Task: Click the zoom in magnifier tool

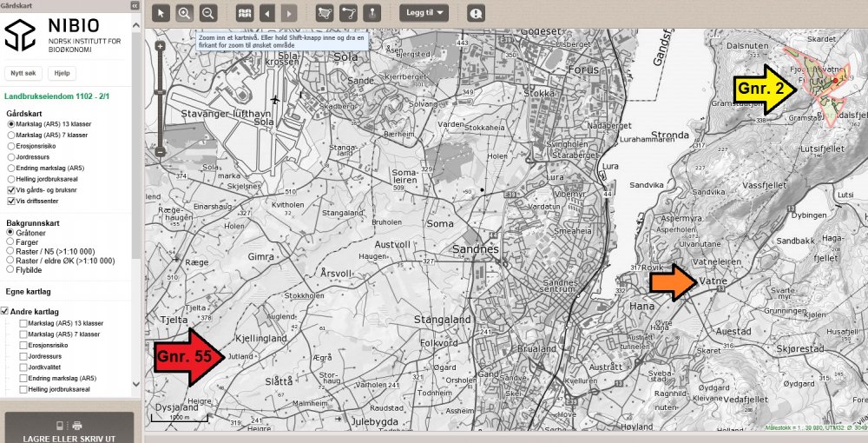Action: click(x=184, y=13)
